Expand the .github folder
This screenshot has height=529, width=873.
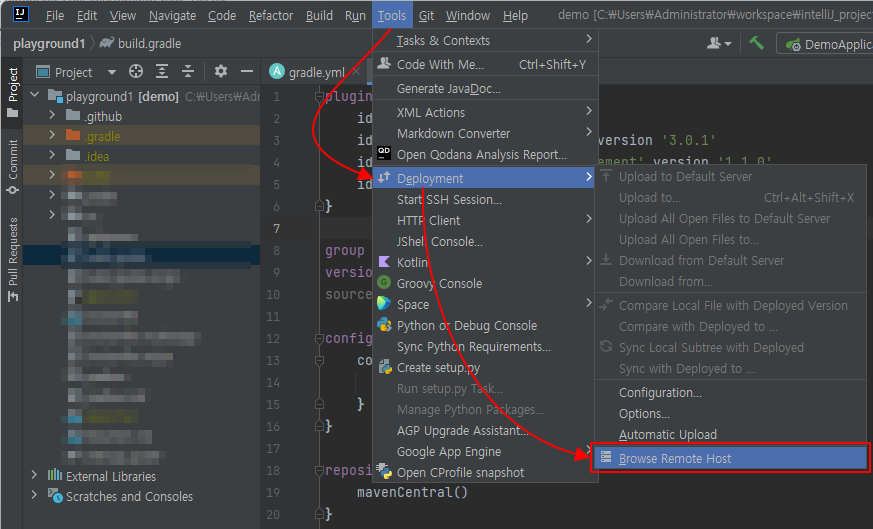click(52, 115)
